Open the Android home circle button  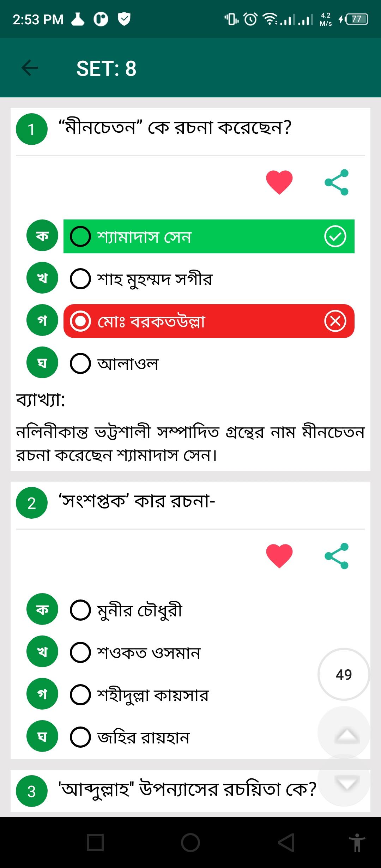click(190, 843)
